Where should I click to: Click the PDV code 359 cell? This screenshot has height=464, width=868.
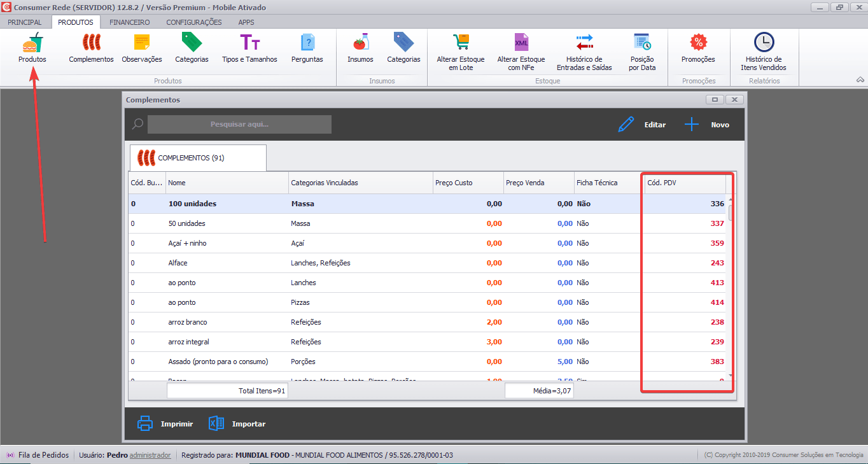[x=685, y=243]
